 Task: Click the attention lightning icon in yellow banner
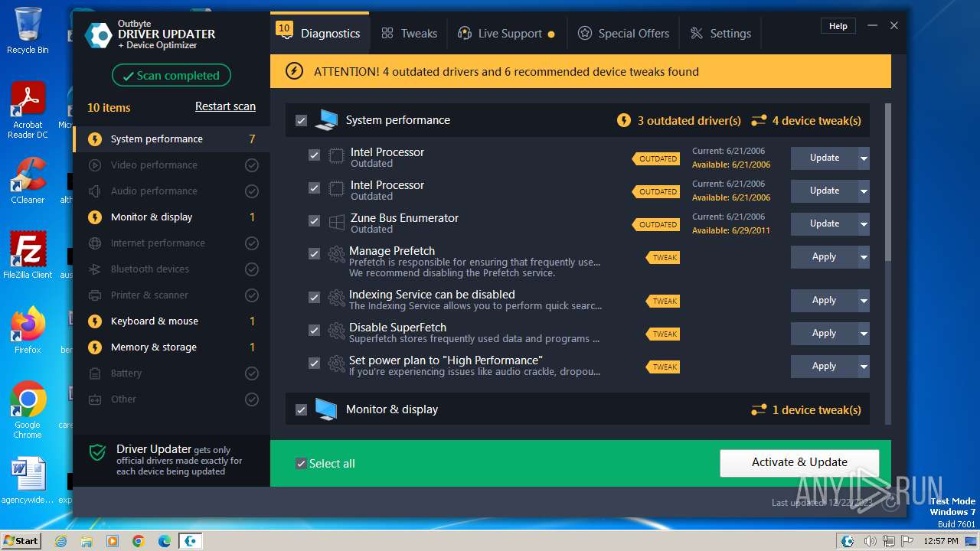click(294, 71)
